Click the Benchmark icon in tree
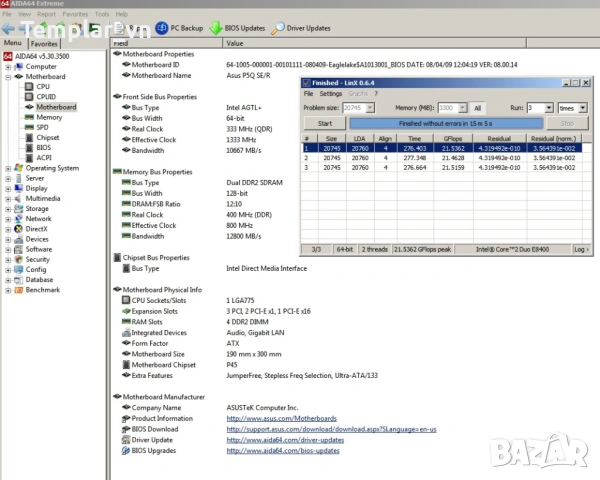Image resolution: width=600 pixels, height=480 pixels. click(18, 290)
